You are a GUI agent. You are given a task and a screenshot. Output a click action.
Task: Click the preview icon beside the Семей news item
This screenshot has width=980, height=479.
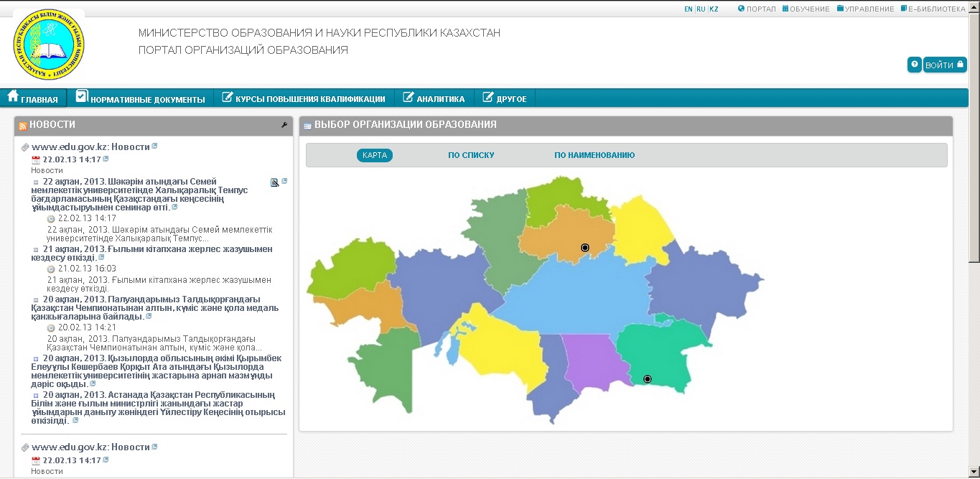[x=274, y=182]
